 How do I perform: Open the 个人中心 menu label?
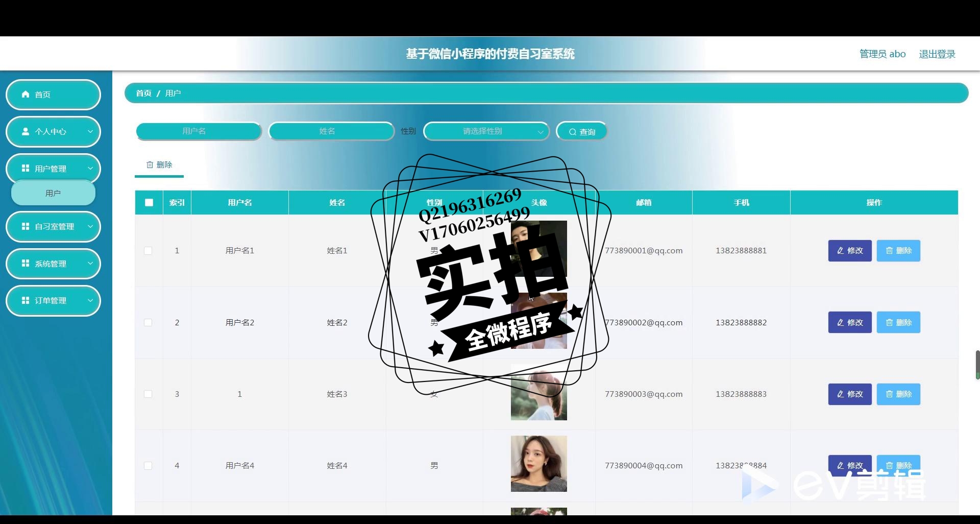51,132
